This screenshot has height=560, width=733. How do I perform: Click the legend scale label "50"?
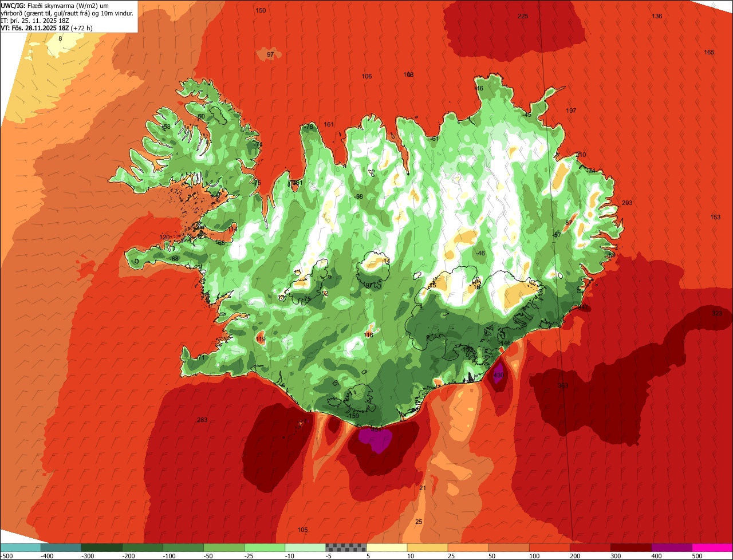pyautogui.click(x=492, y=555)
